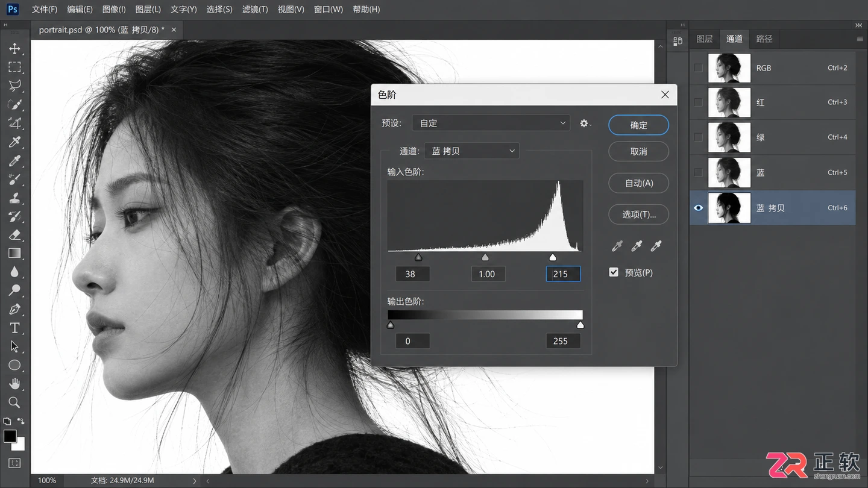The image size is (868, 488).
Task: Switch to the 图层 tab
Action: coord(704,39)
